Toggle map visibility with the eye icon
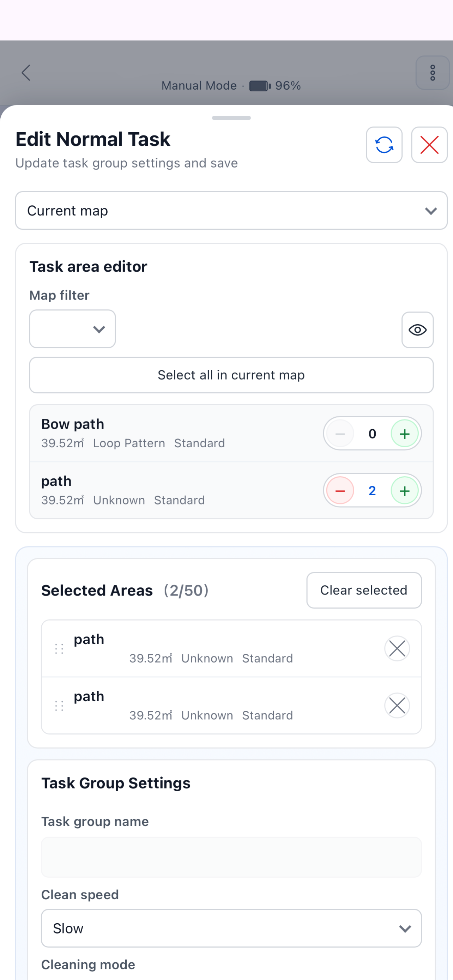The height and width of the screenshot is (980, 453). click(x=418, y=330)
